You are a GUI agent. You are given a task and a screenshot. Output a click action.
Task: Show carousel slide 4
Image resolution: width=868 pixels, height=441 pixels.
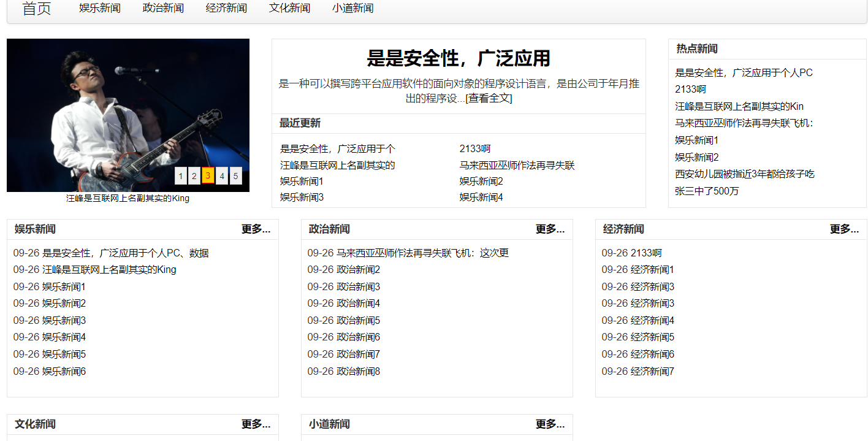[222, 176]
